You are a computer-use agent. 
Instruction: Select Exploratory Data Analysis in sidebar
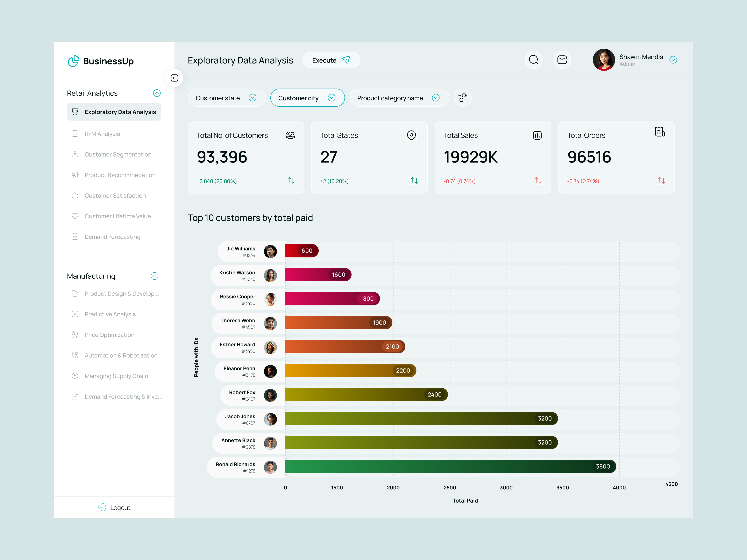pos(114,112)
